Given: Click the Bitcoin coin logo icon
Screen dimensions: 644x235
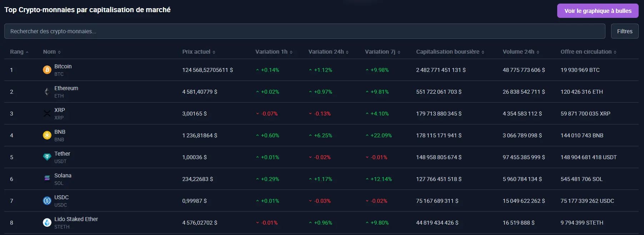Looking at the screenshot, I should [47, 70].
